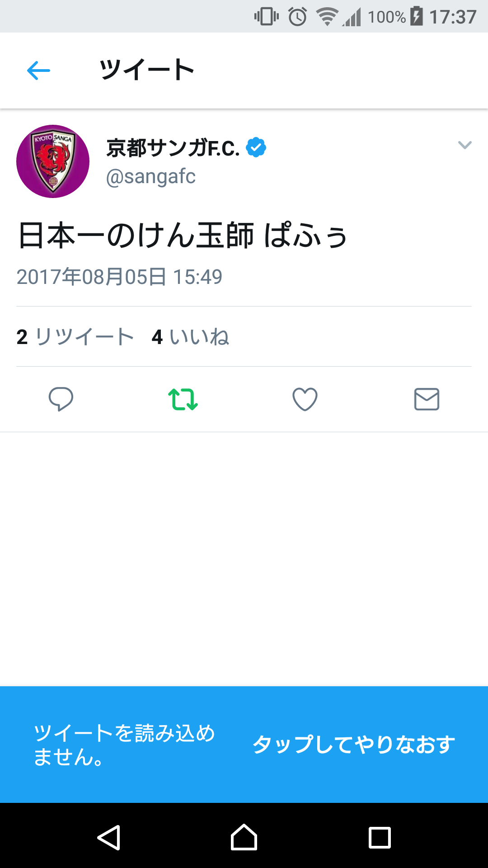Viewport: 488px width, 868px height.
Task: Tap タップしてやりなおす to retry loading
Action: click(354, 745)
